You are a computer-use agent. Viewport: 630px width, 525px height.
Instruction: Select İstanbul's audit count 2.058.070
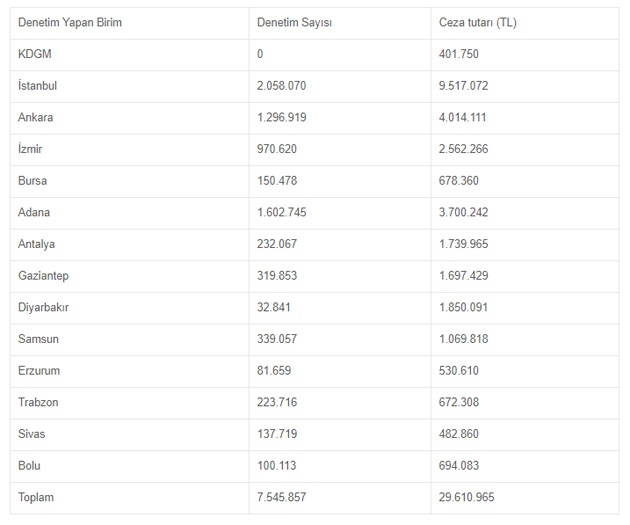click(x=281, y=86)
